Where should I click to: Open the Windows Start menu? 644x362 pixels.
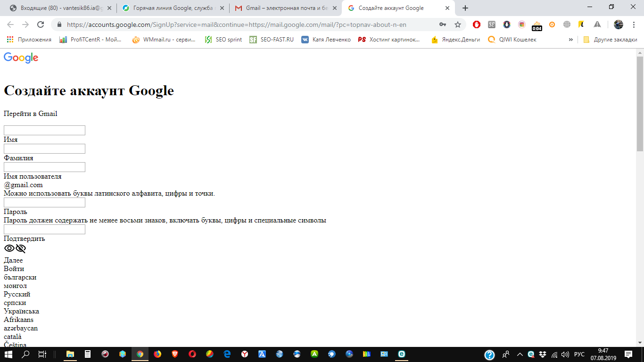(x=9, y=354)
